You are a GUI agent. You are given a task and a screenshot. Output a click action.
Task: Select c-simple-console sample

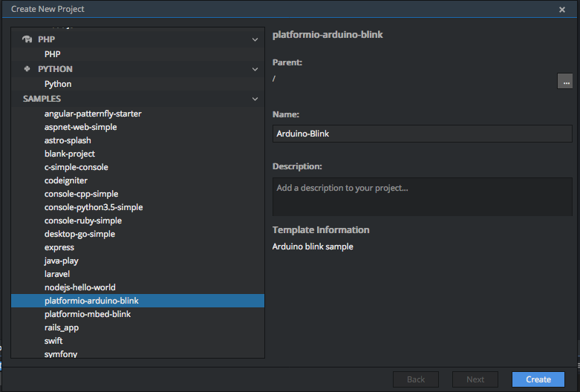137,167
